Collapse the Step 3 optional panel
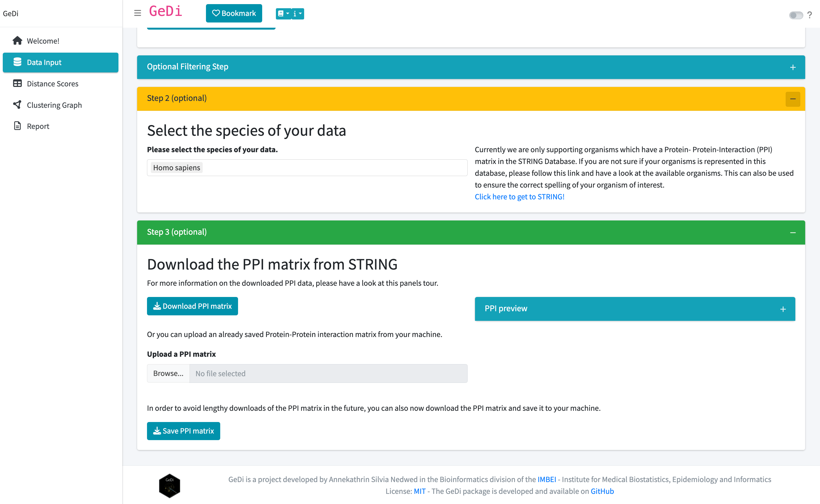 [x=793, y=232]
